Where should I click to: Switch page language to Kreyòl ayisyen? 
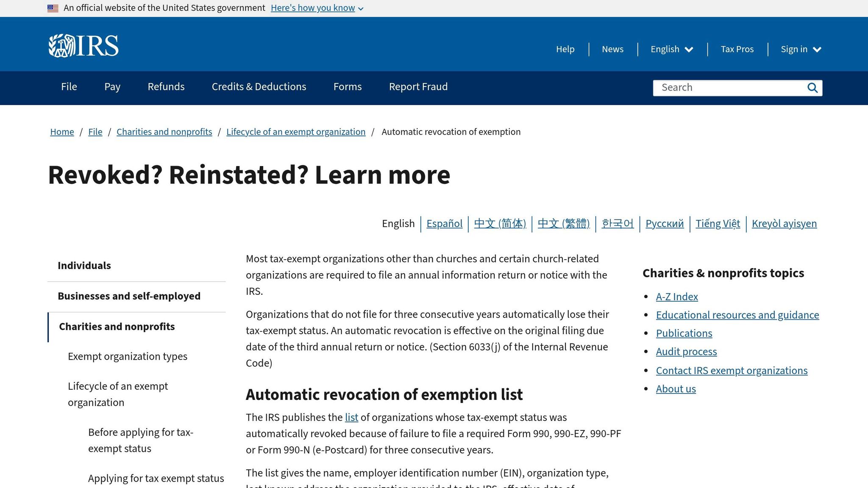[x=784, y=224]
